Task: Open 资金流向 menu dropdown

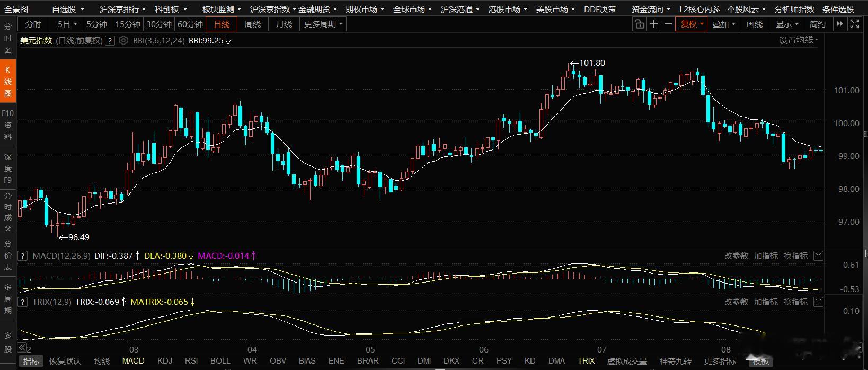Action: tap(651, 9)
